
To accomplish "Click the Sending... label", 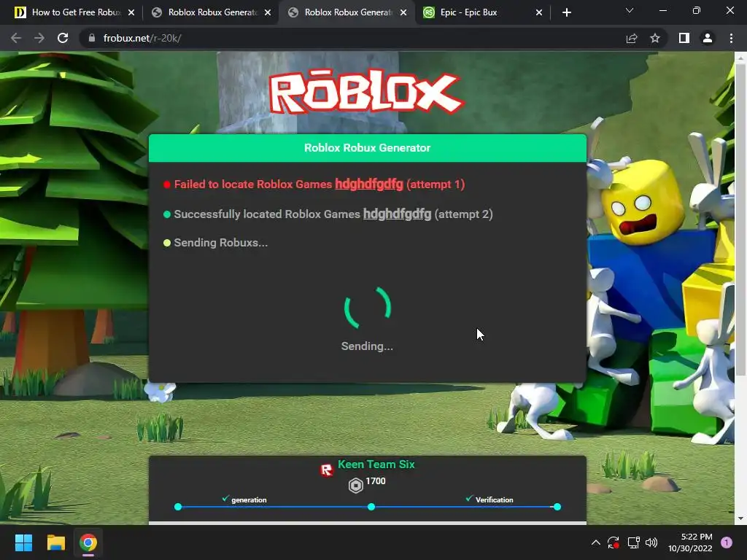I will [x=367, y=346].
